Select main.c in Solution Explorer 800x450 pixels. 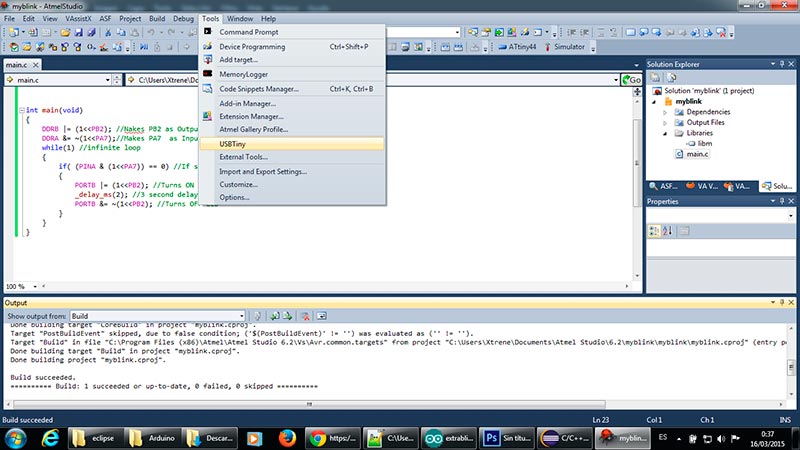(697, 154)
